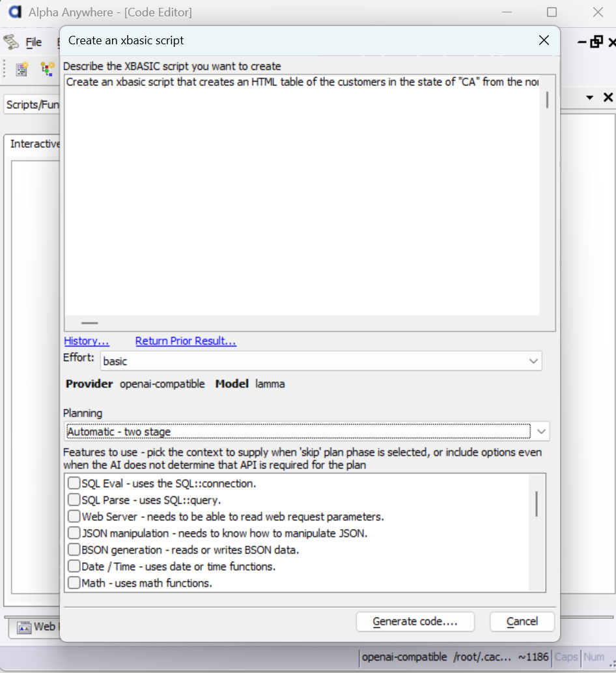Click the provider value 'openai-compatible' in dialog
Image resolution: width=616 pixels, height=673 pixels.
pos(162,384)
